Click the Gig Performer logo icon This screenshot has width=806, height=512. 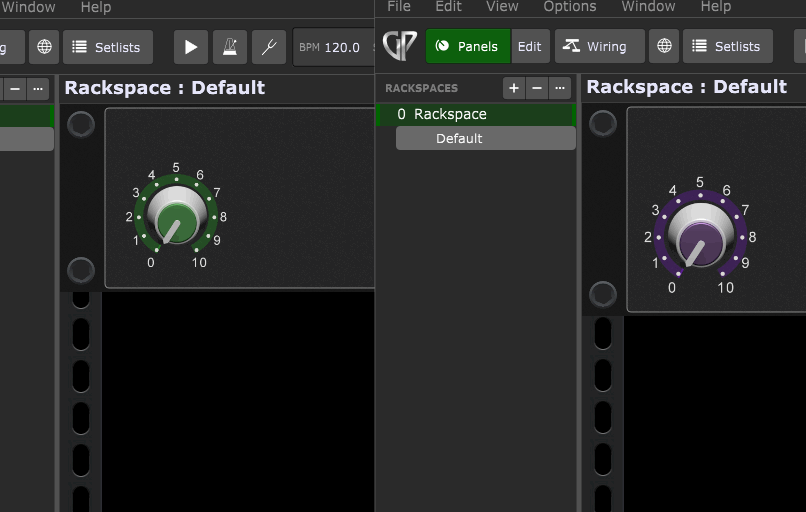(x=400, y=46)
